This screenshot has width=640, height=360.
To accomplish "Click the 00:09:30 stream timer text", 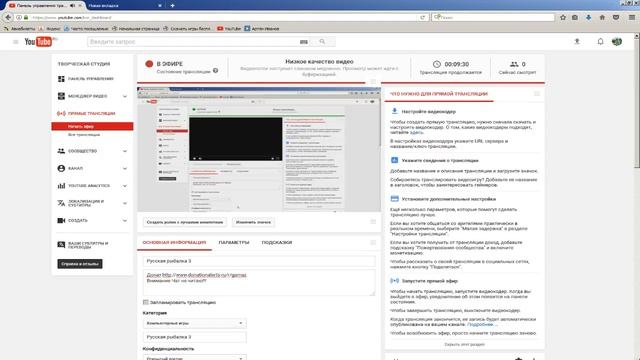I will click(456, 64).
